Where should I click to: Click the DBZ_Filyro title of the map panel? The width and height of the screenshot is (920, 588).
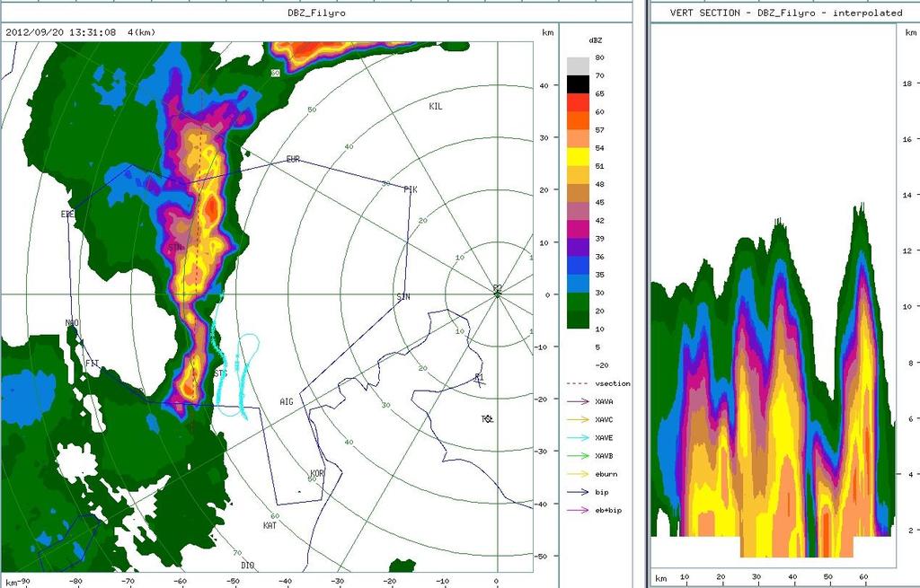click(x=316, y=13)
